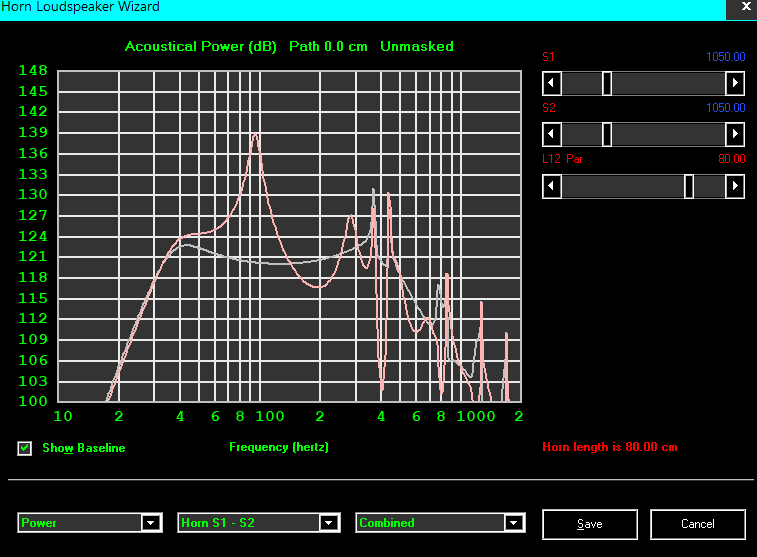Save the wizard settings

(589, 524)
